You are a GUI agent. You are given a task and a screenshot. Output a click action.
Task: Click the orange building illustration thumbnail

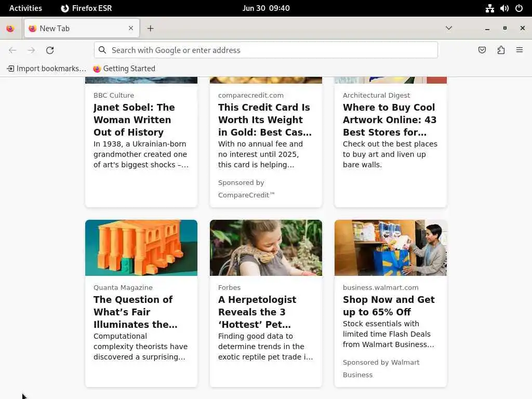[141, 248]
